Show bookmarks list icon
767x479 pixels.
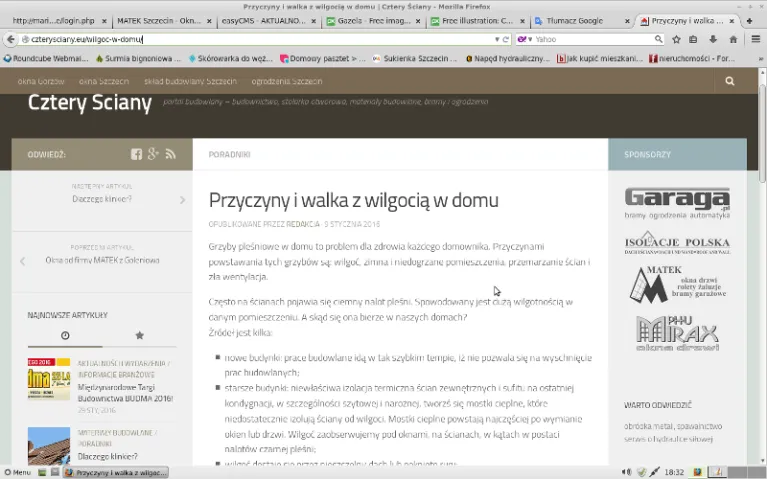pos(693,39)
